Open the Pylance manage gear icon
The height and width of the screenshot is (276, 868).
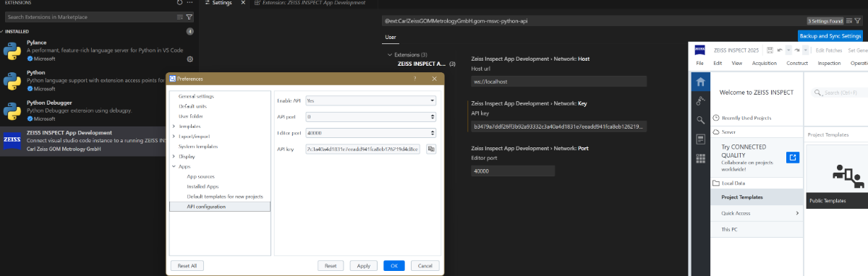click(x=190, y=59)
